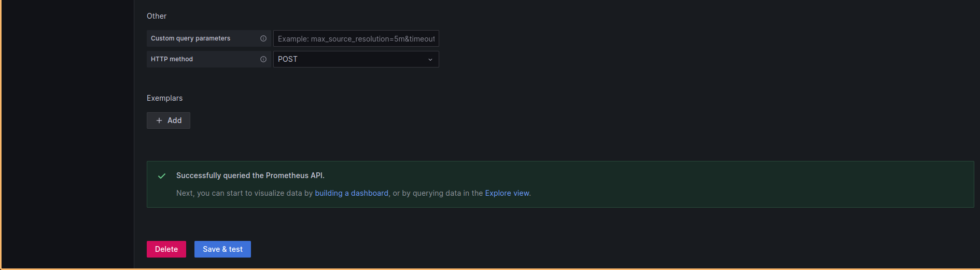Image resolution: width=980 pixels, height=270 pixels.
Task: Click the Other section heading
Action: [x=157, y=16]
